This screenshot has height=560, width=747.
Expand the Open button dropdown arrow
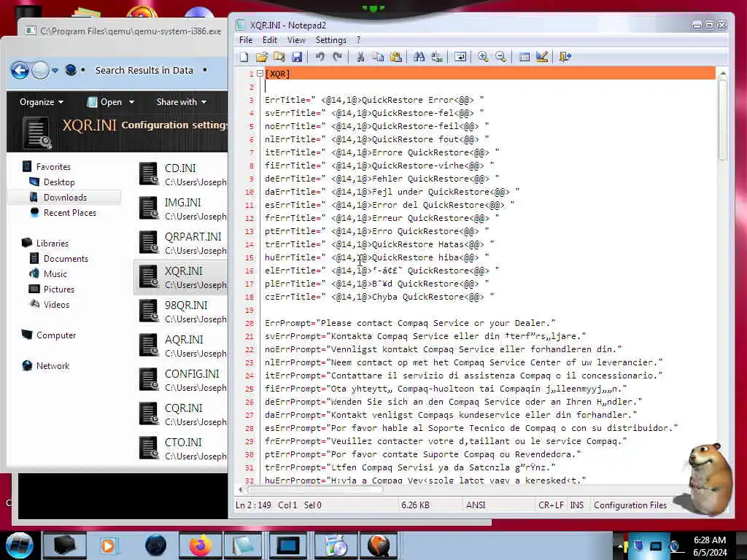[131, 102]
